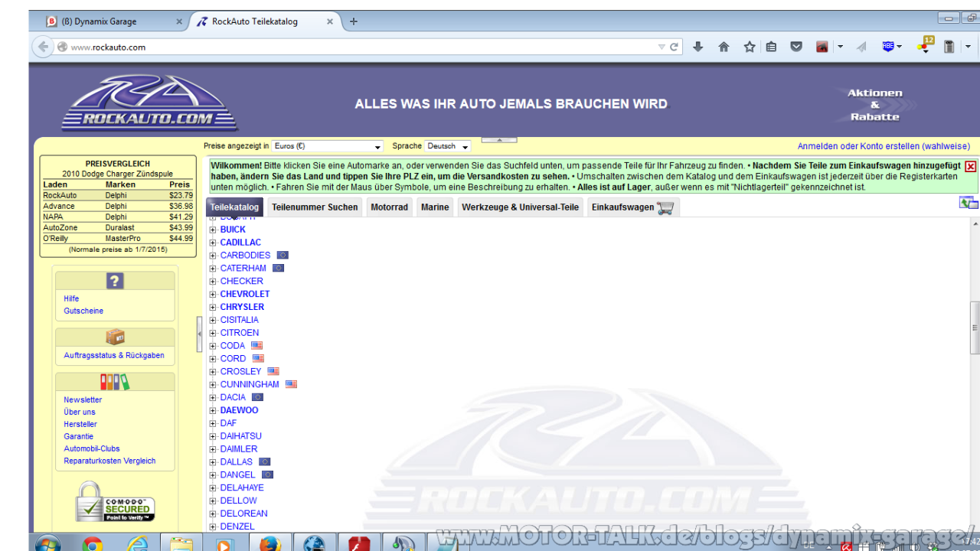Open the dropdown arrow beside the red add-on icon
Viewport: 980px width, 551px height.
840,47
